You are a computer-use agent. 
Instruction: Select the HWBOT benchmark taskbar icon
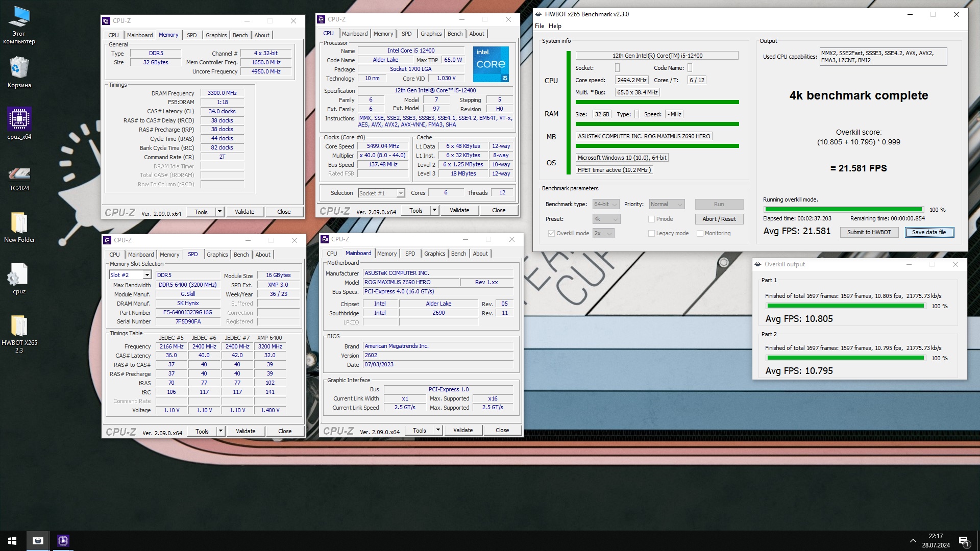[38, 541]
